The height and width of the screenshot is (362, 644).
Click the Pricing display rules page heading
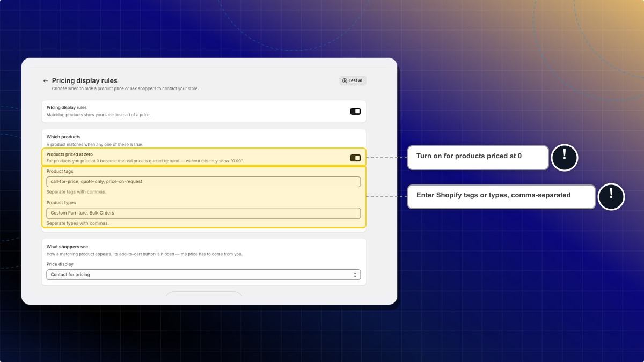pyautogui.click(x=84, y=80)
